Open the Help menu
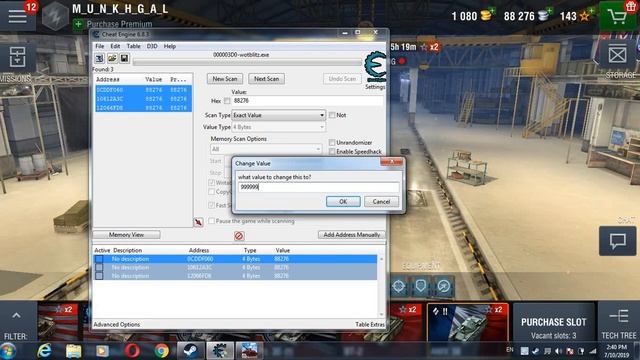Screen dimensions: 640x360 pos(170,46)
